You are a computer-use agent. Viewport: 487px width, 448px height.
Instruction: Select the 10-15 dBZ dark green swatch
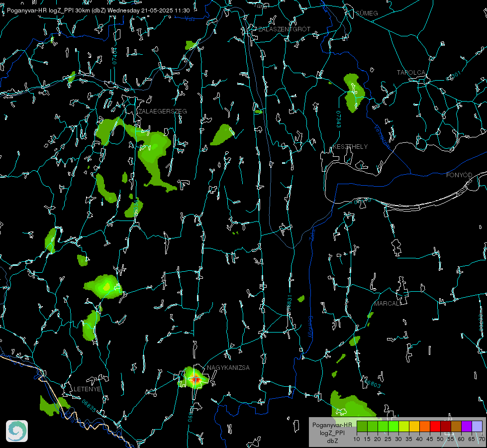[x=362, y=426]
